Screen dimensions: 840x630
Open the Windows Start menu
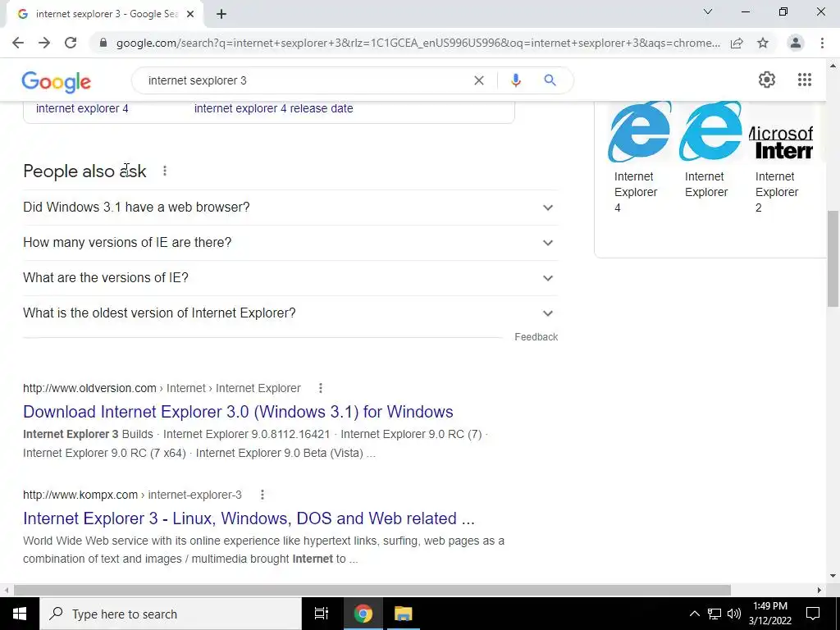coord(20,614)
